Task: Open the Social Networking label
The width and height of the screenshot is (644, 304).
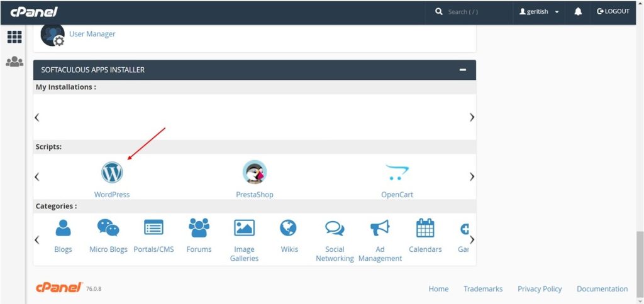Action: [335, 254]
